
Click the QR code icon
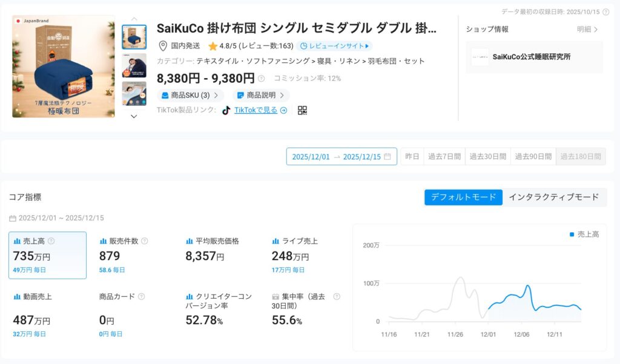303,110
